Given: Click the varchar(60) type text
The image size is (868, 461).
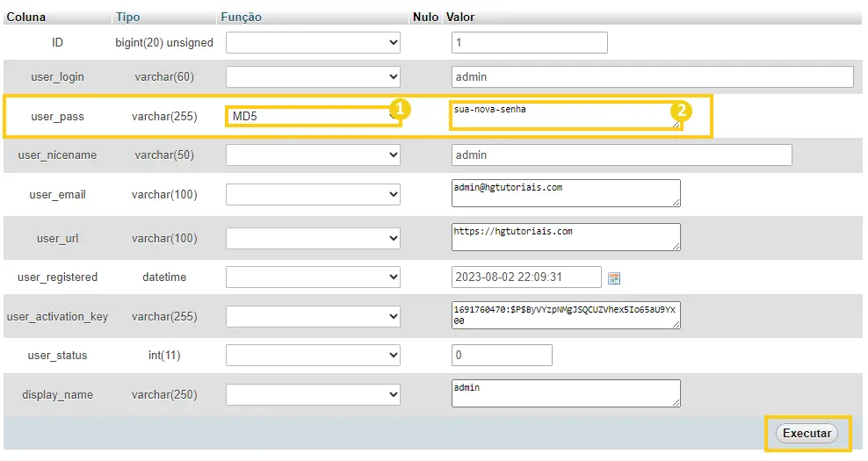Looking at the screenshot, I should (164, 77).
